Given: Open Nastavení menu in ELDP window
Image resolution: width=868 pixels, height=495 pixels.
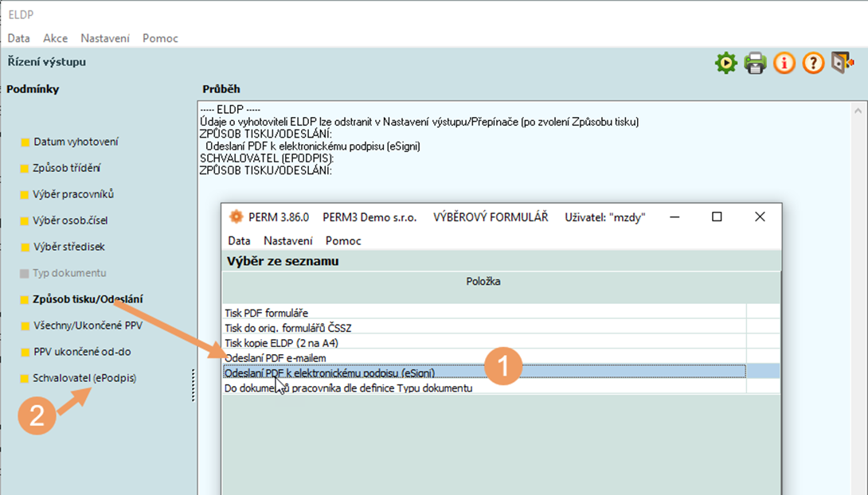Looking at the screenshot, I should tap(105, 38).
